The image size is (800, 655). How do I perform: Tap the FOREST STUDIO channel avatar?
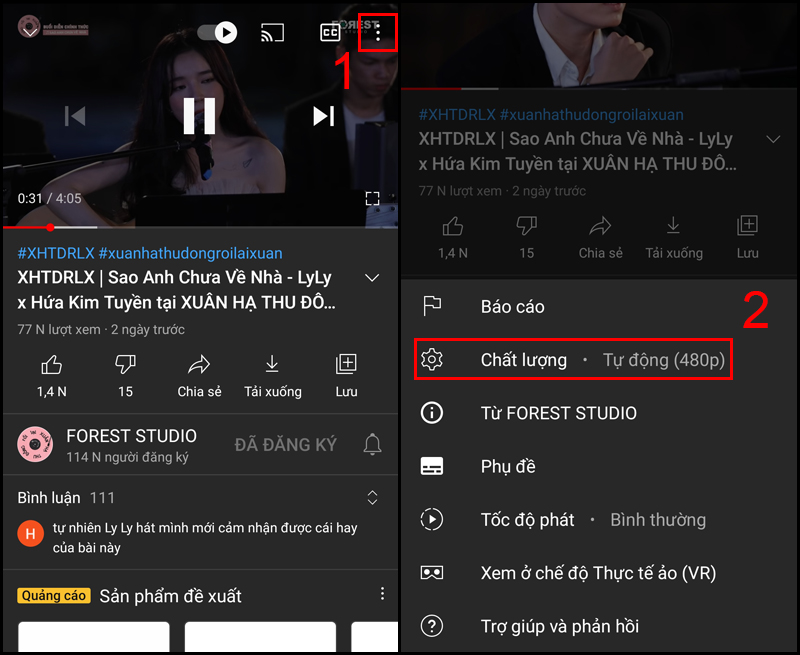(33, 444)
